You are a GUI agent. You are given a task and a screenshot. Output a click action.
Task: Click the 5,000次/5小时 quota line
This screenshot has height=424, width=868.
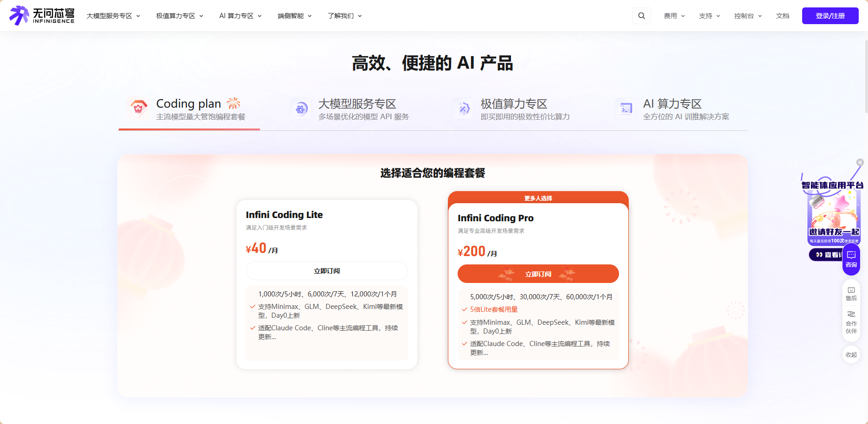coord(541,297)
